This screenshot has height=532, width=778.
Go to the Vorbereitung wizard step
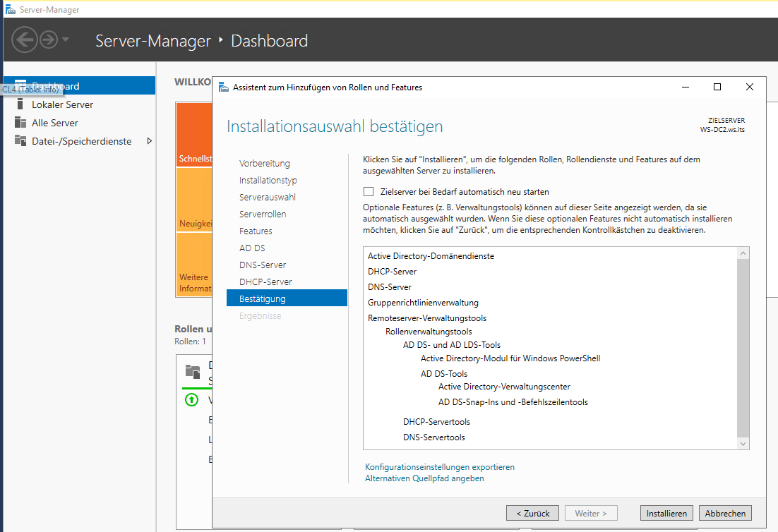point(265,163)
